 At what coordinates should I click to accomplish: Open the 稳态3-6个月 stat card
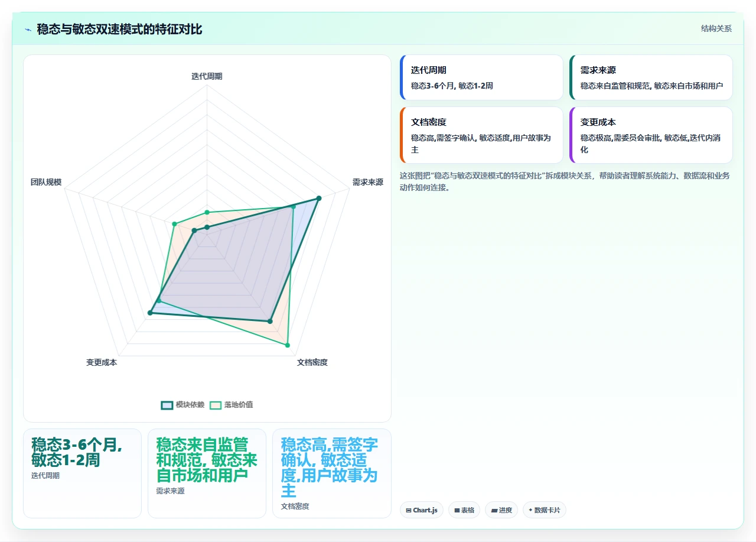[82, 473]
